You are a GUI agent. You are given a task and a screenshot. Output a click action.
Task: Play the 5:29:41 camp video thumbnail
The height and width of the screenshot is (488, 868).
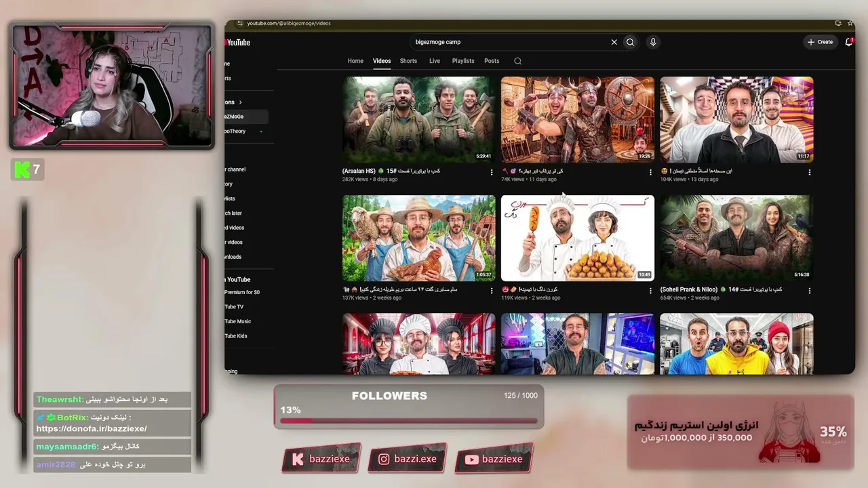[x=419, y=119]
